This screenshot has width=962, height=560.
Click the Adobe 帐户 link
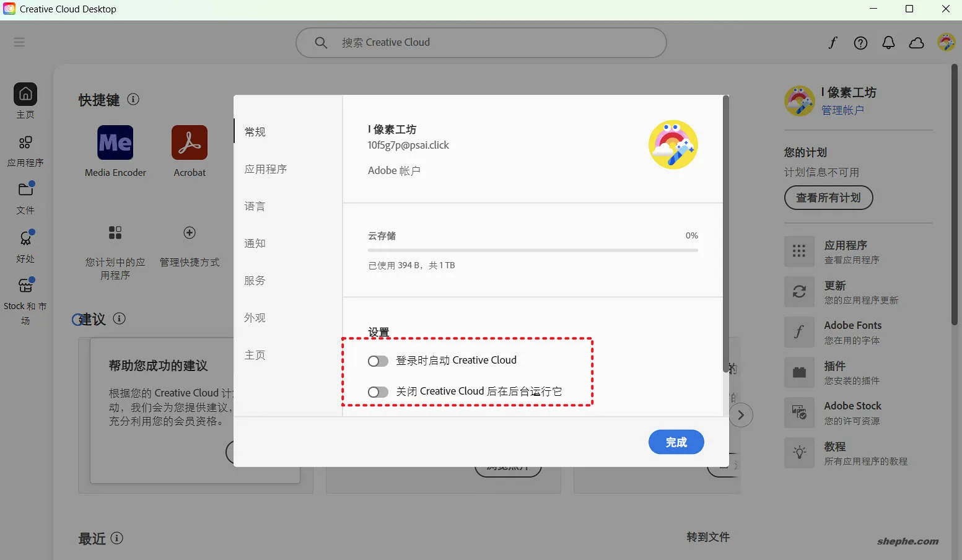(394, 170)
